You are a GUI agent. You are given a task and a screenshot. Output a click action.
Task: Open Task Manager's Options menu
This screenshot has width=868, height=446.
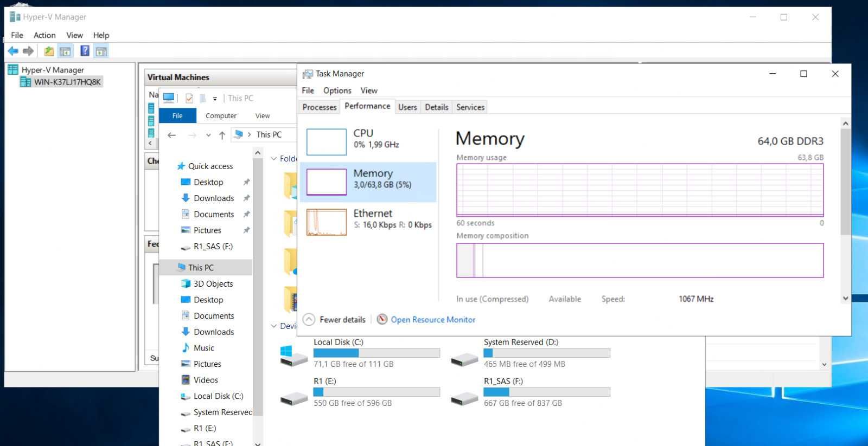337,91
